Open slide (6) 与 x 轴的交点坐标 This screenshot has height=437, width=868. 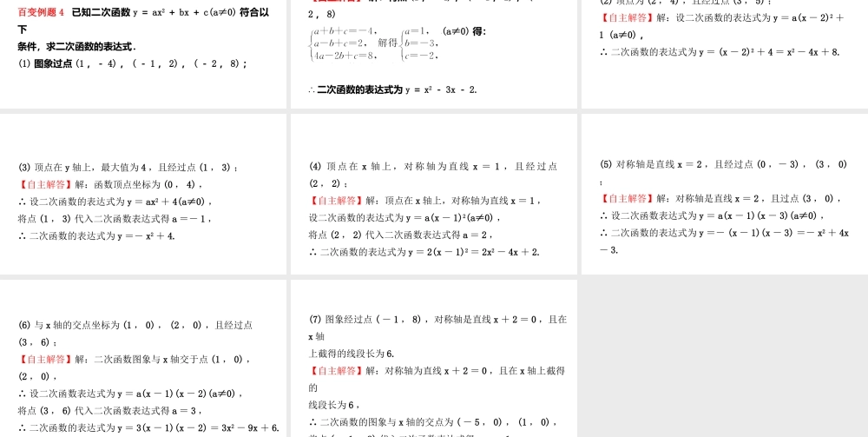[x=143, y=358]
